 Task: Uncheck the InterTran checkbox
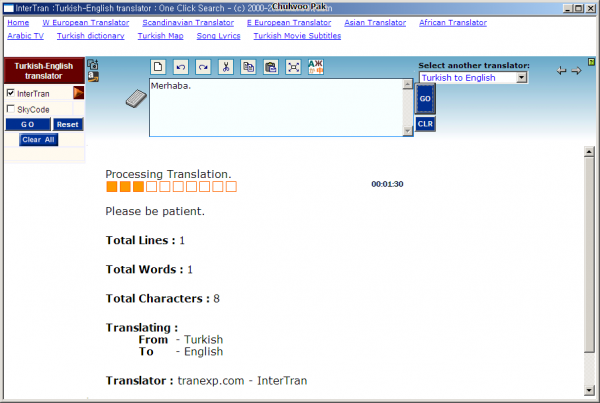[11, 93]
